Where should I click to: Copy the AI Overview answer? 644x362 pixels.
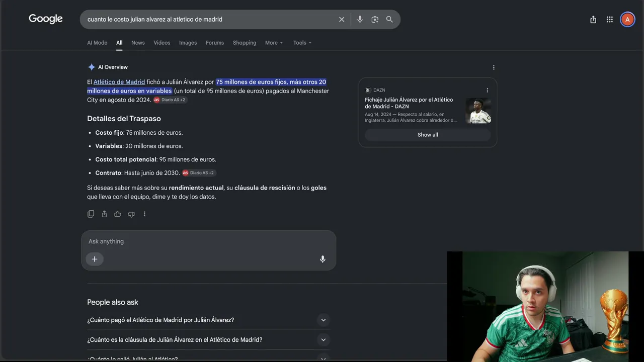point(91,214)
